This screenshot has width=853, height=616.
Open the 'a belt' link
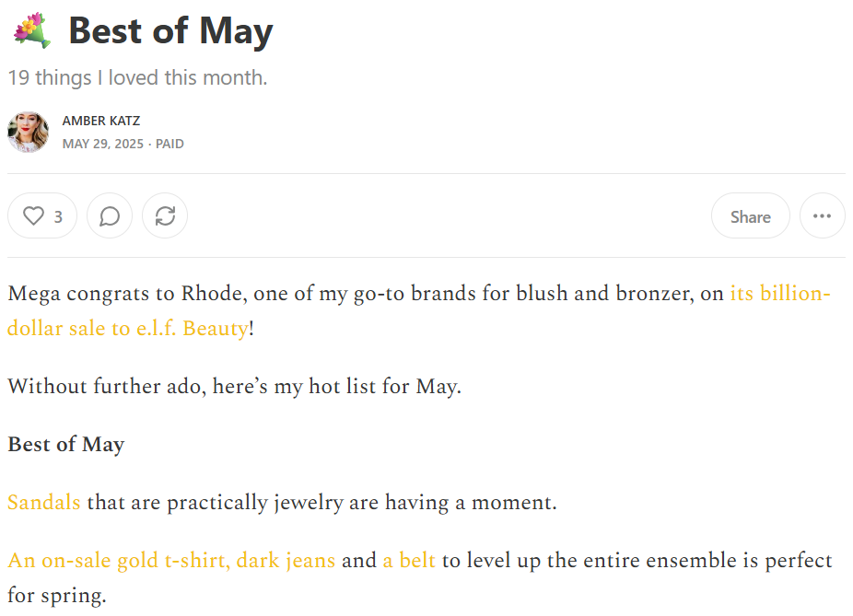pyautogui.click(x=409, y=561)
